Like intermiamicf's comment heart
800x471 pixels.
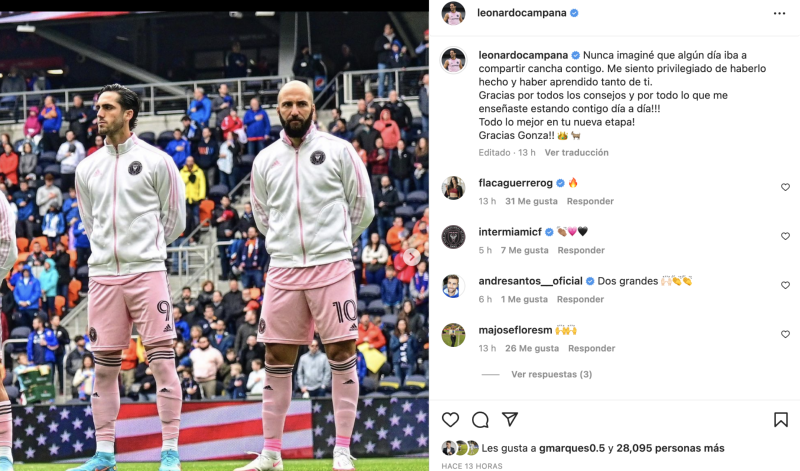point(785,236)
